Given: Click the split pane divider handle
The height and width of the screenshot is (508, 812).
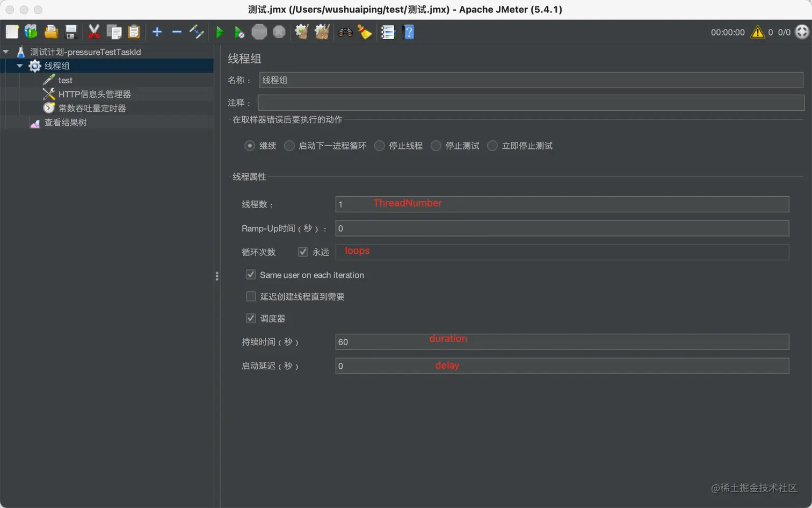Looking at the screenshot, I should pos(217,276).
